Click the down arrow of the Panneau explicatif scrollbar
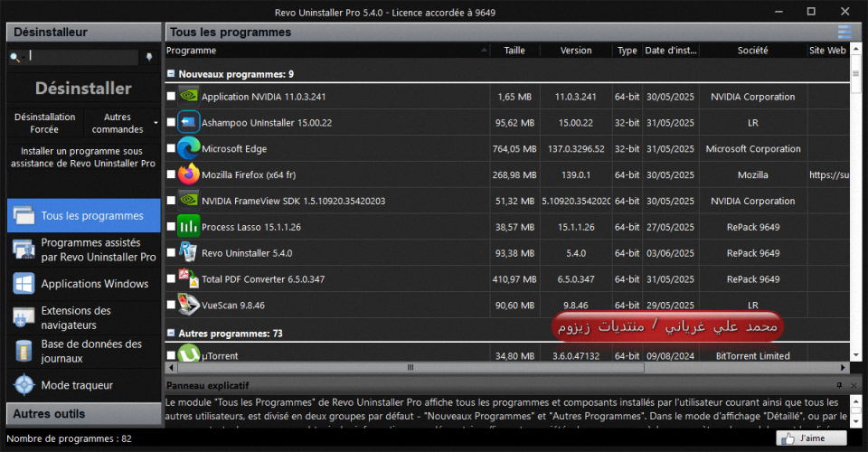Image resolution: width=868 pixels, height=452 pixels. coord(856,421)
